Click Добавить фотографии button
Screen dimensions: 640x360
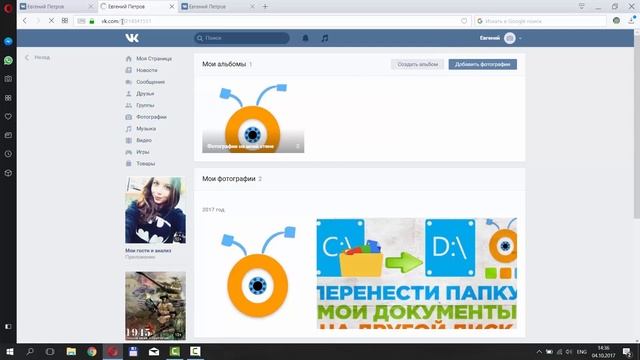482,64
